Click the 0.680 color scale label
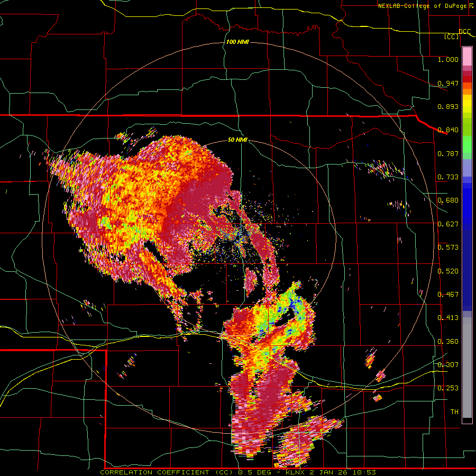This screenshot has width=476, height=476. coord(448,200)
